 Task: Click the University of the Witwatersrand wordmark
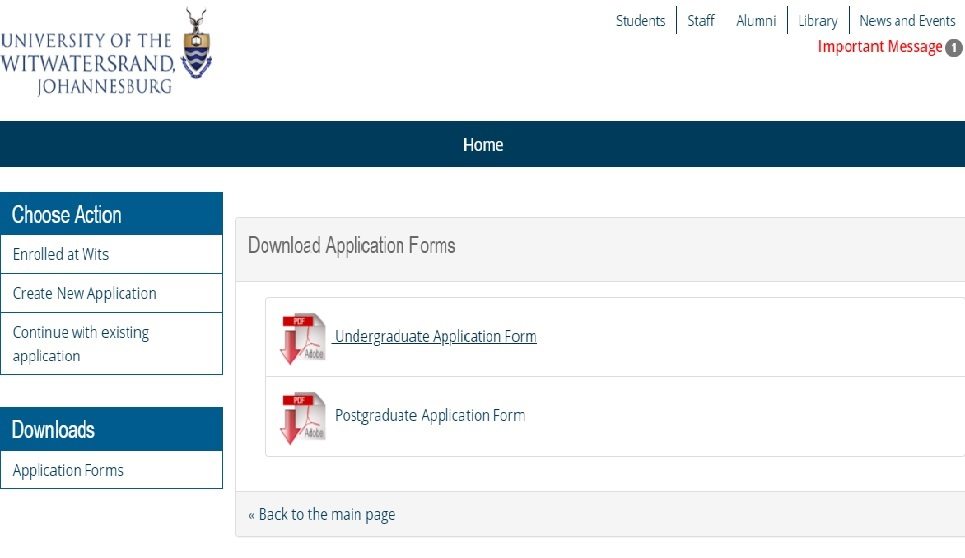87,64
